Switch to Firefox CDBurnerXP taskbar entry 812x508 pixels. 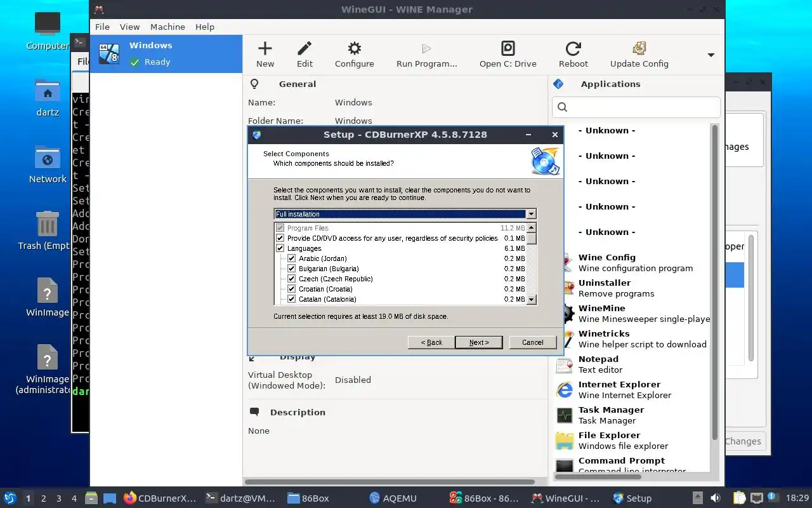coord(160,498)
